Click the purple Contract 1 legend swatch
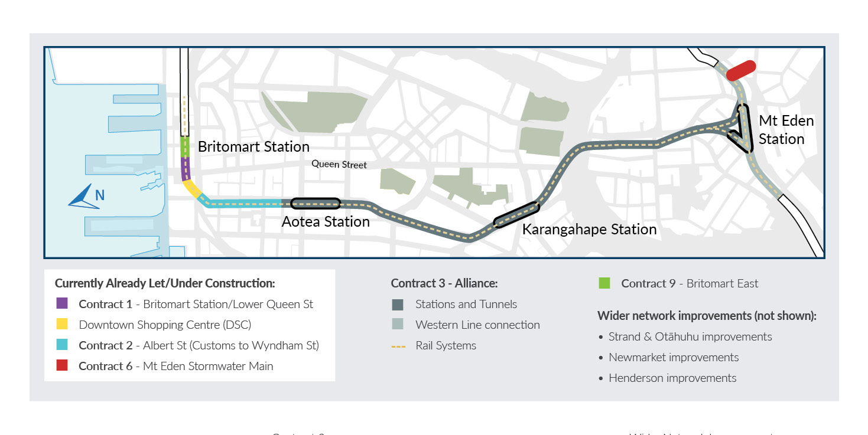Image resolution: width=868 pixels, height=435 pixels. pyautogui.click(x=62, y=304)
